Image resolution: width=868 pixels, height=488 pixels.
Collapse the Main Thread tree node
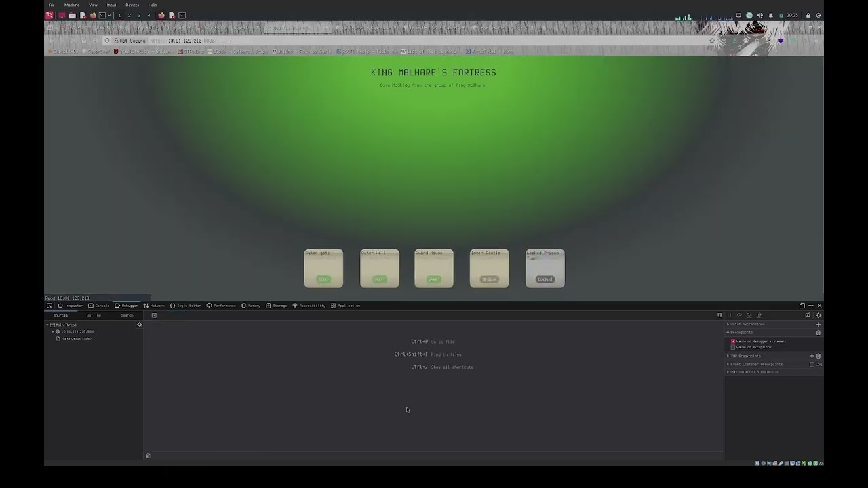pos(47,325)
